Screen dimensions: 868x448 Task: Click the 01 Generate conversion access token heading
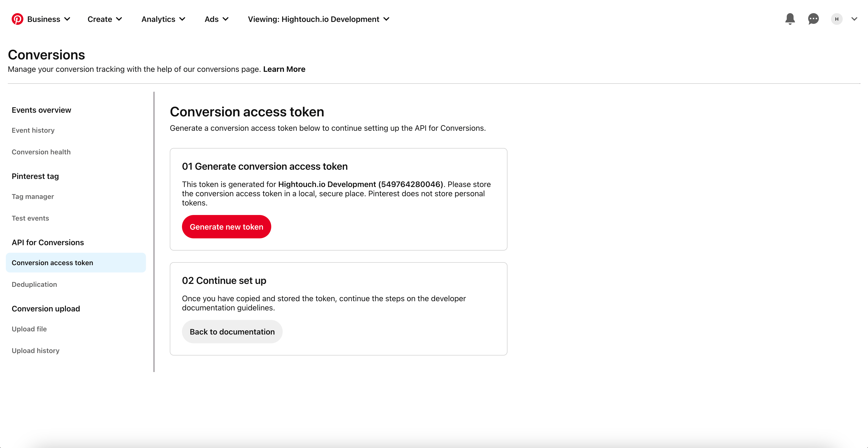(265, 166)
